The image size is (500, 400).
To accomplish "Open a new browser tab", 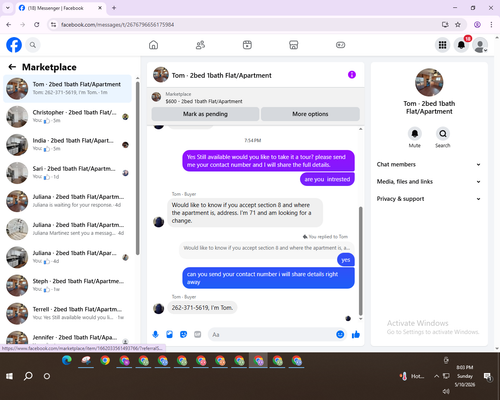I will [x=114, y=8].
